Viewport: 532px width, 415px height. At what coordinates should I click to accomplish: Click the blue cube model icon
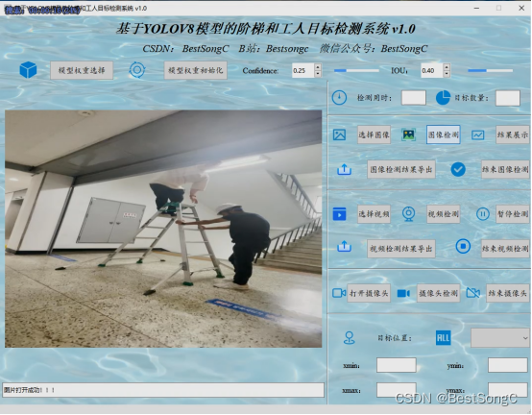point(28,70)
